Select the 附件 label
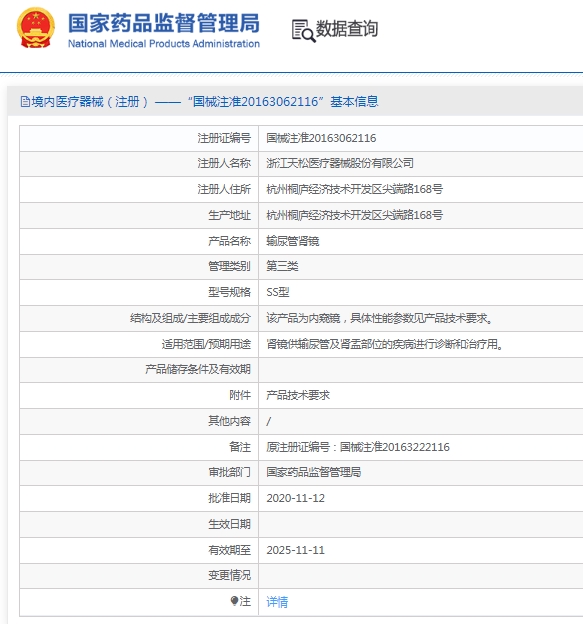Screen dimensions: 583x624 click(x=240, y=395)
